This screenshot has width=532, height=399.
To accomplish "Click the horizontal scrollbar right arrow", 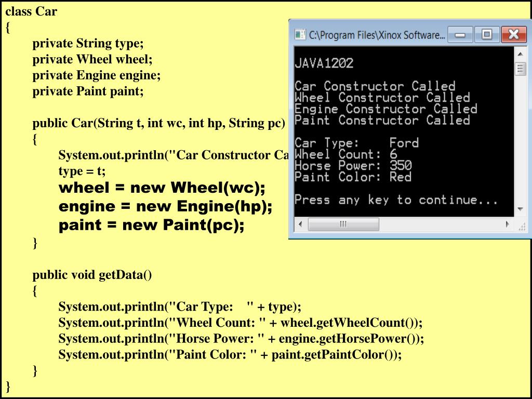I will coord(508,224).
